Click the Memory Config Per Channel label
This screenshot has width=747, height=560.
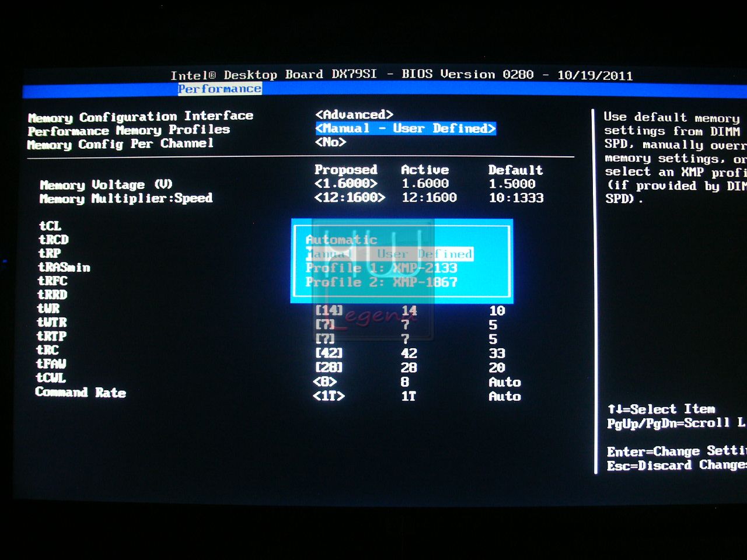pos(120,144)
